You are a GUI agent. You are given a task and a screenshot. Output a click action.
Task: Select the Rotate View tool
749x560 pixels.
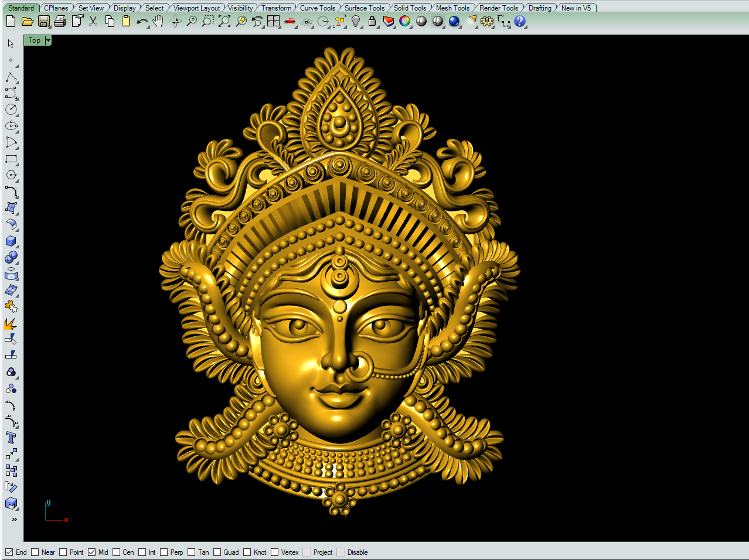pyautogui.click(x=175, y=22)
